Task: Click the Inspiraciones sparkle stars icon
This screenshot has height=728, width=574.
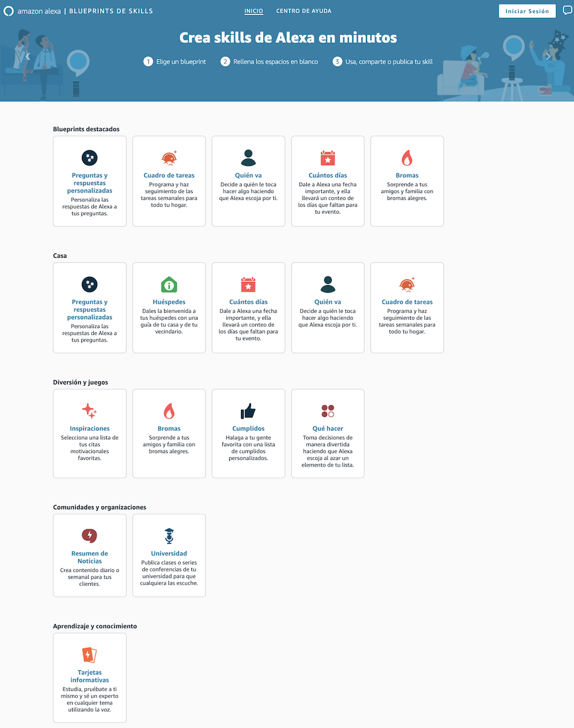Action: (89, 411)
